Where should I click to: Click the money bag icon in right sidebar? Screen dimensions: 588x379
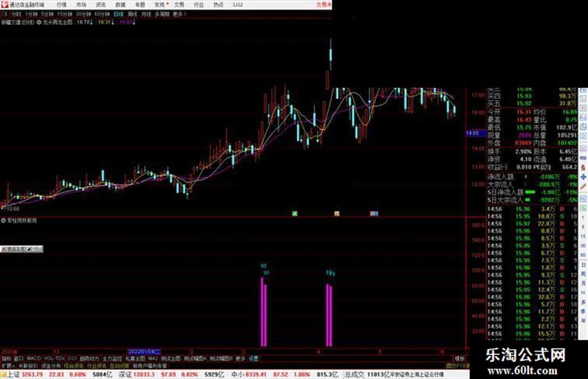[583, 167]
